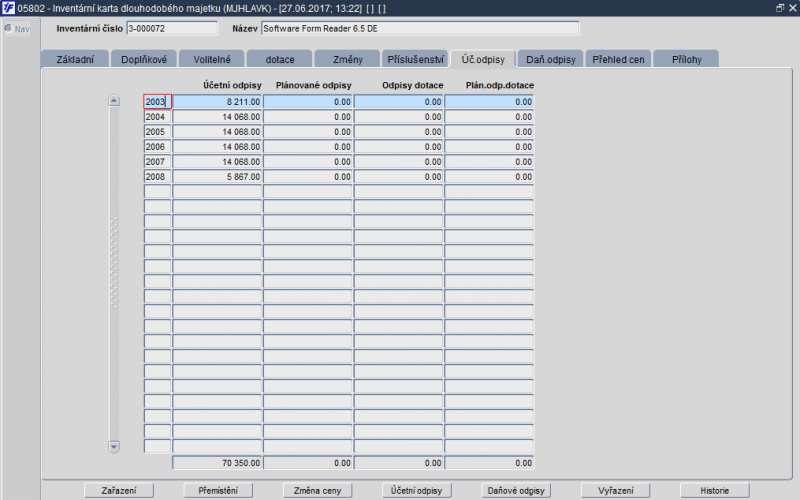This screenshot has height=500, width=800.
Task: Click the 8 211.00 Účetní odpisy value
Action: [x=217, y=102]
